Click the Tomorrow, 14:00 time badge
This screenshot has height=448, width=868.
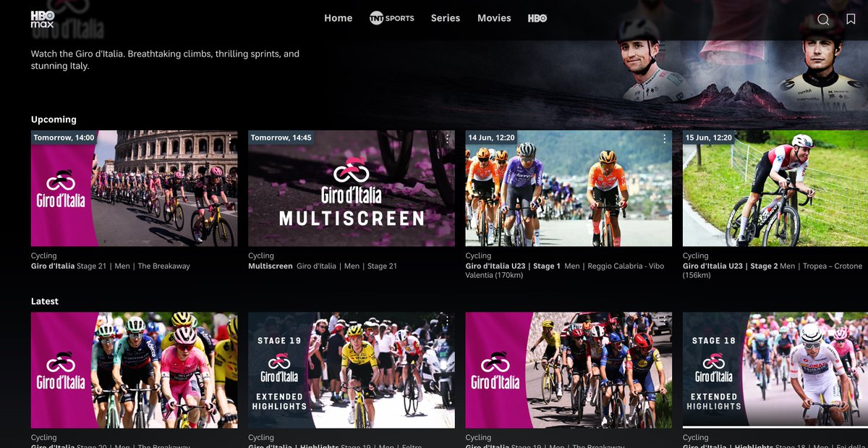point(64,138)
